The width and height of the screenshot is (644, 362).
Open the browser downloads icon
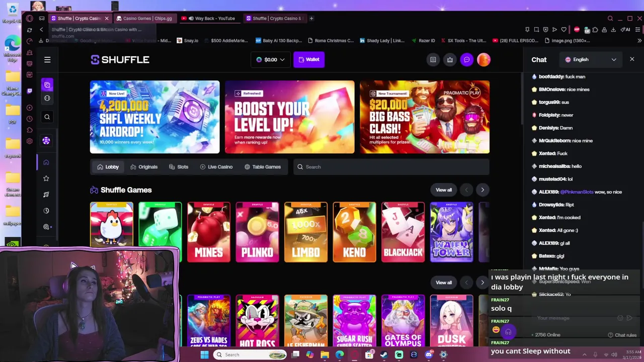[613, 30]
